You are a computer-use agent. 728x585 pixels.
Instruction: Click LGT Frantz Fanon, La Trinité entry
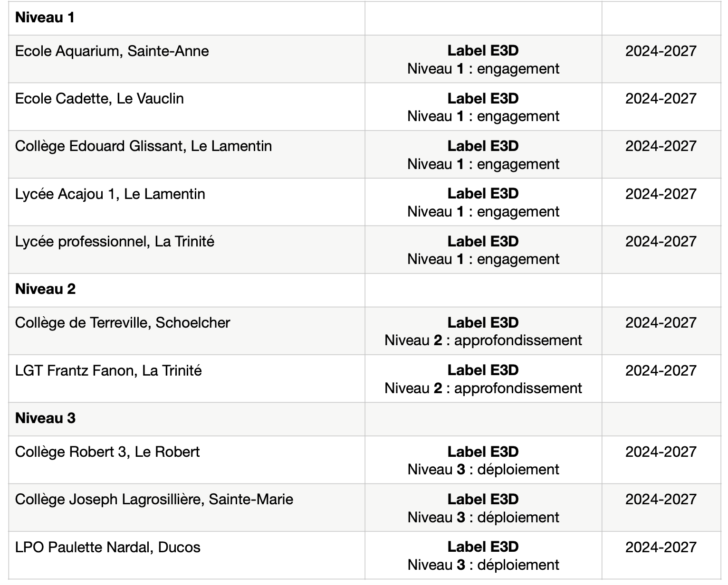click(187, 378)
